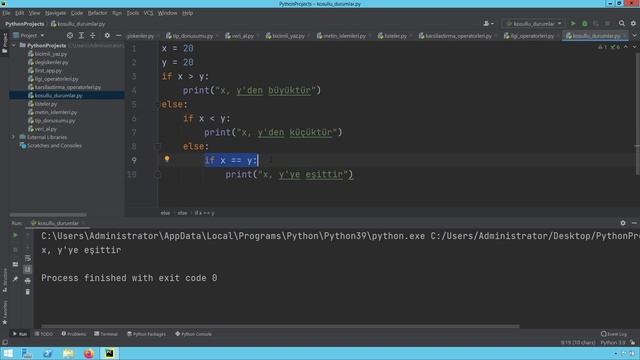The image size is (640, 360).
Task: Click the yellow light bulb intention icon
Action: (167, 159)
